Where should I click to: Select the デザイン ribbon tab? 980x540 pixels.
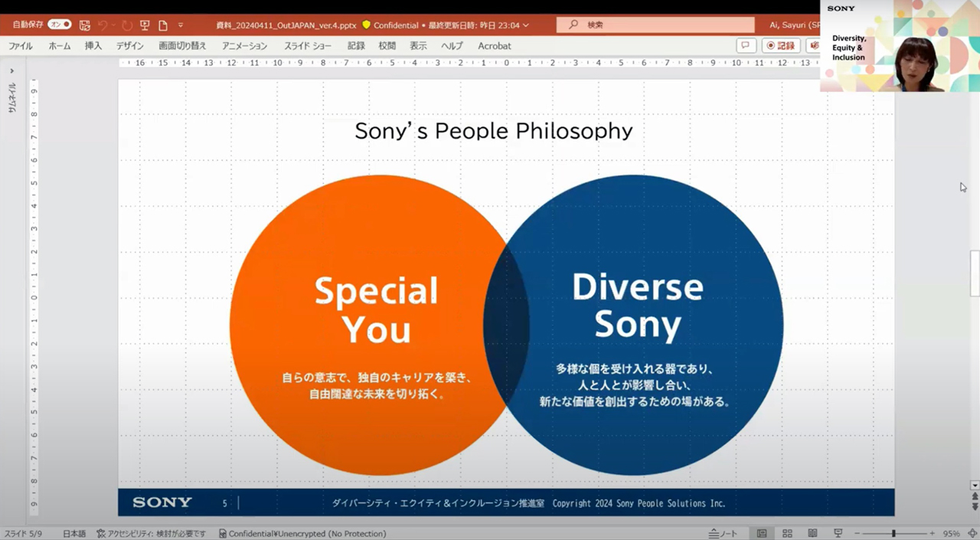point(130,46)
